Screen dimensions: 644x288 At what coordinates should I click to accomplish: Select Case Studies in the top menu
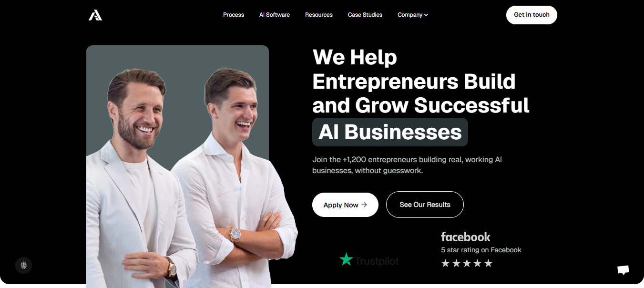[x=365, y=15]
